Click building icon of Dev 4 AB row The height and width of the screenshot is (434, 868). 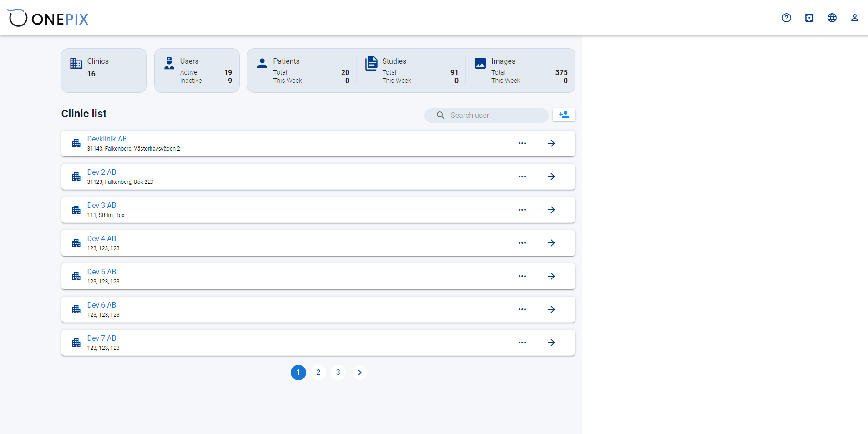point(76,243)
